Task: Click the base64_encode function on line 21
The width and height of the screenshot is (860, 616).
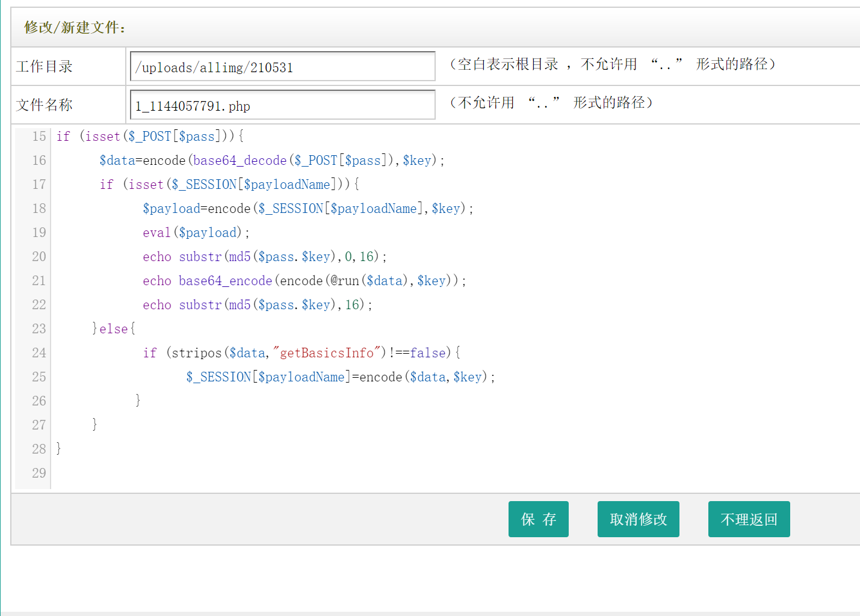Action: point(226,281)
